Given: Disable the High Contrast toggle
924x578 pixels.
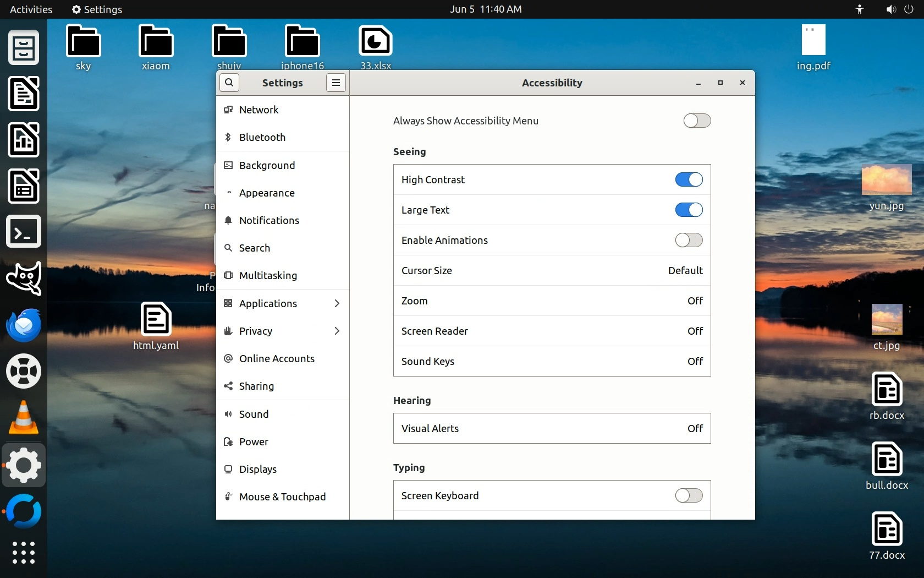Looking at the screenshot, I should click(x=689, y=179).
